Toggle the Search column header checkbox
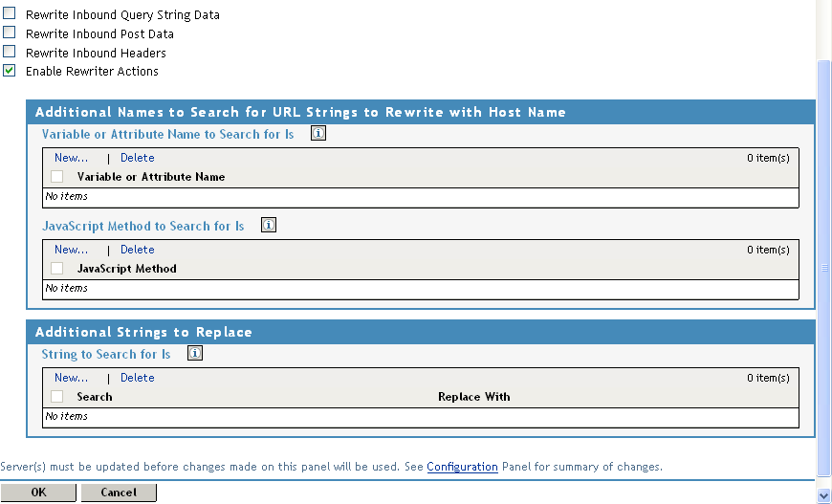 [x=57, y=397]
